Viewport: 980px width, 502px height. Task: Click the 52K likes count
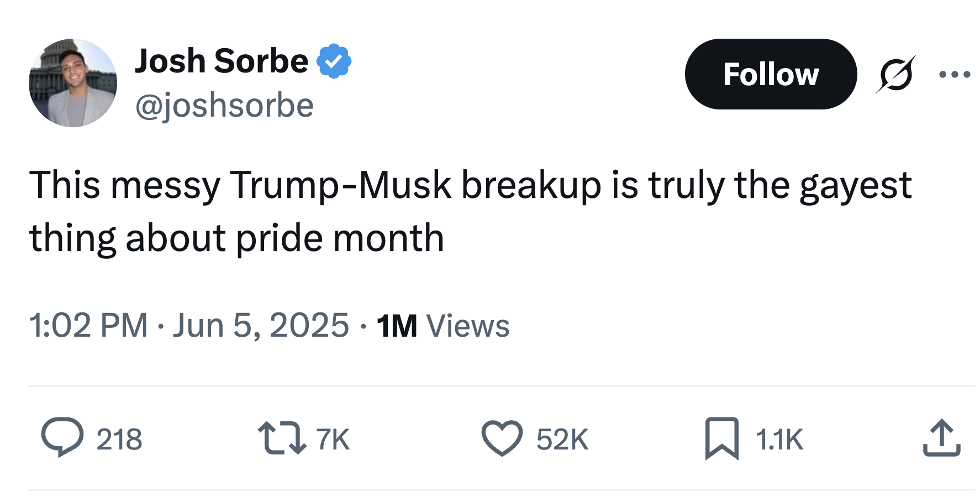562,440
